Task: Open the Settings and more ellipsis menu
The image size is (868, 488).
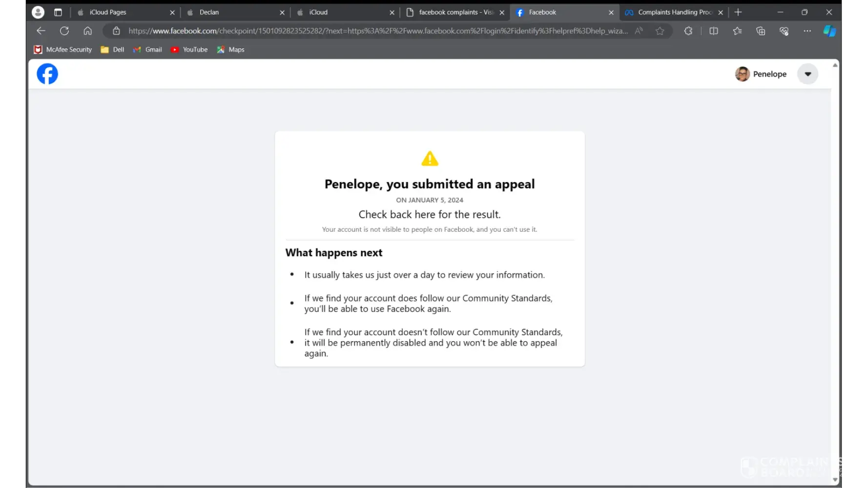Action: [x=807, y=31]
